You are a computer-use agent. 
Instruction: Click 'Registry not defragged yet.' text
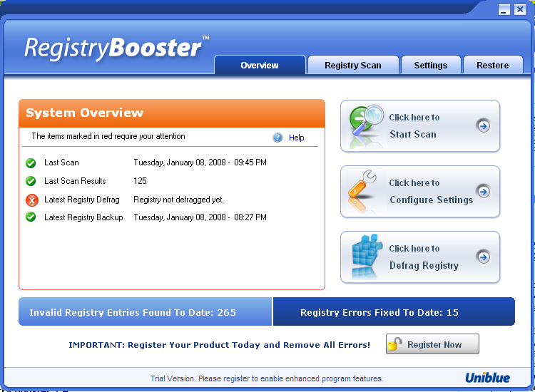[x=178, y=200]
